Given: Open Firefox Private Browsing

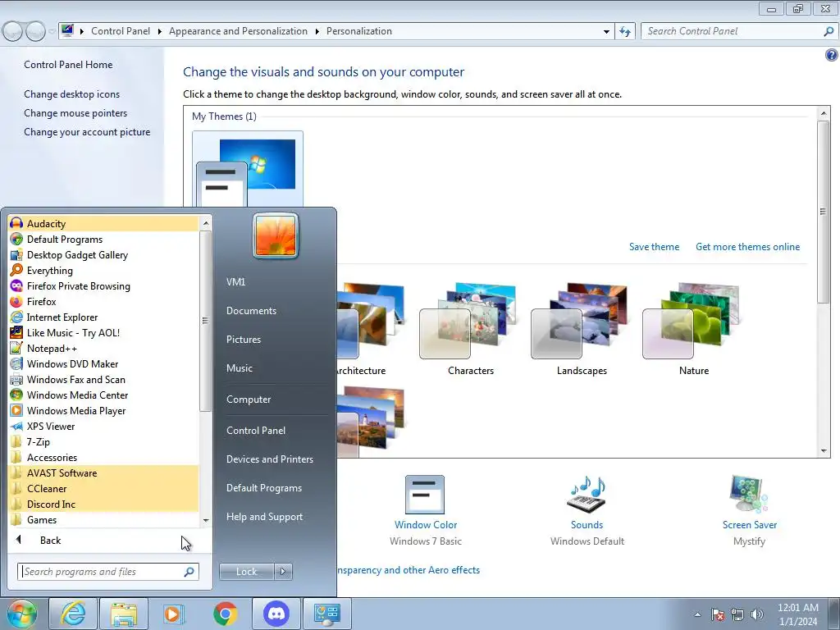Looking at the screenshot, I should 103,285.
